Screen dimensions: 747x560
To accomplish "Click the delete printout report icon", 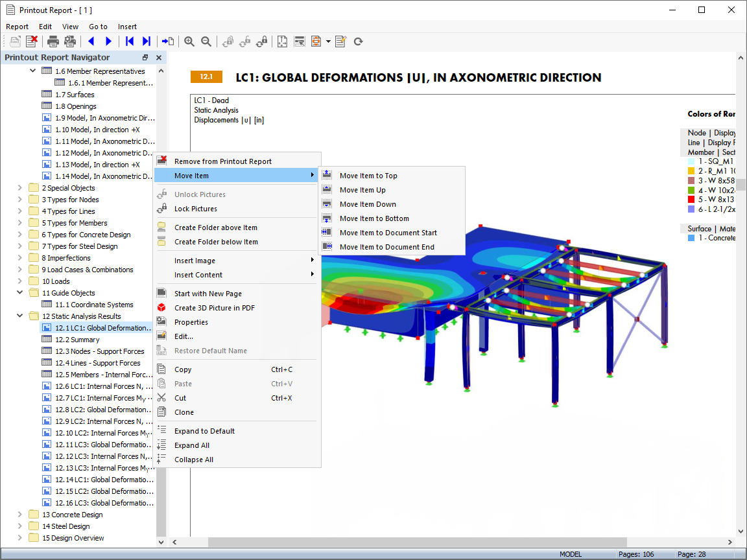I will coord(32,41).
